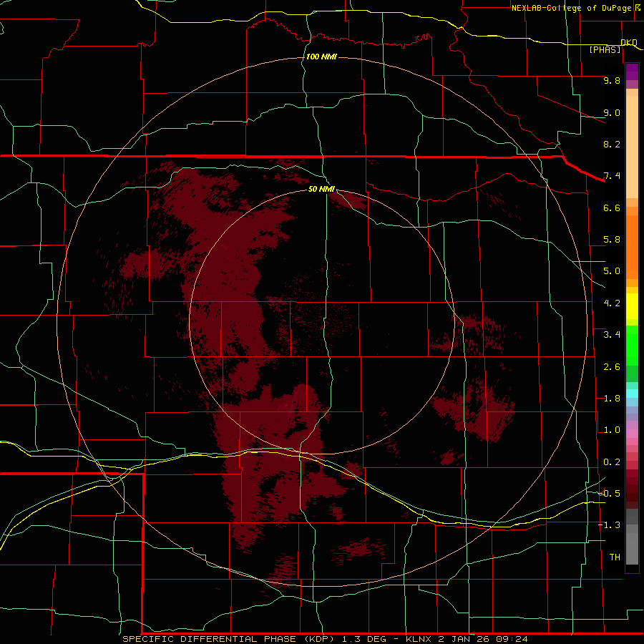Click the gray bottom segment of color bar
Screen dimensions: 644x644
(x=632, y=548)
